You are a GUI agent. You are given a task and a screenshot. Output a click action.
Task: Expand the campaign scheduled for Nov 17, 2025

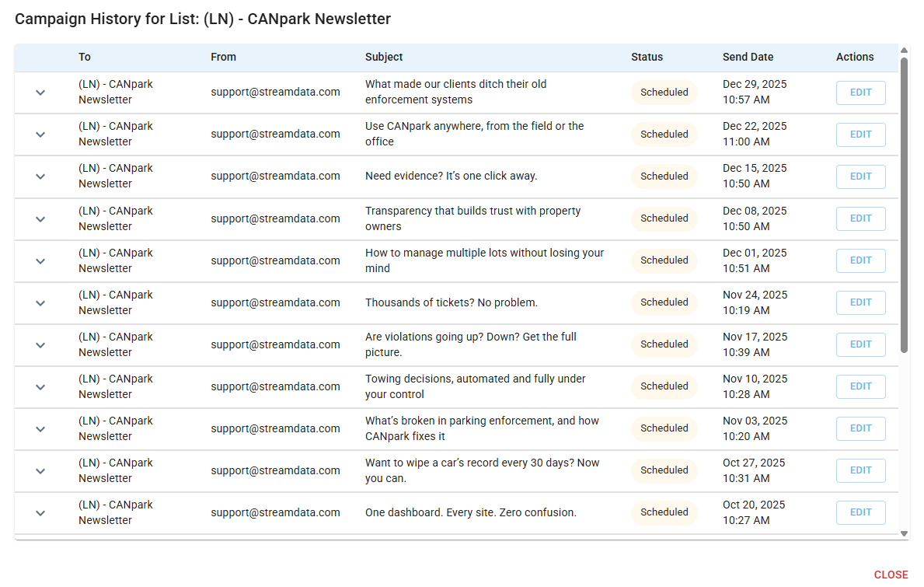[x=40, y=344]
